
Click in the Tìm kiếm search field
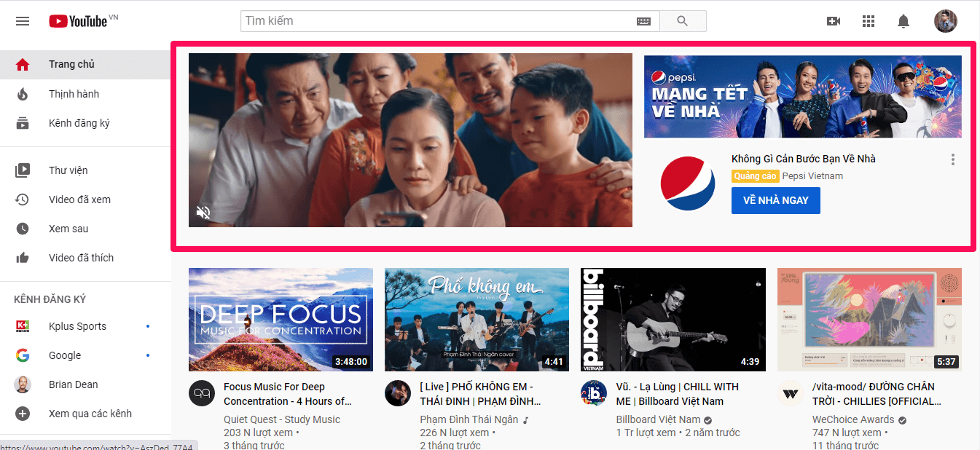coord(437,21)
